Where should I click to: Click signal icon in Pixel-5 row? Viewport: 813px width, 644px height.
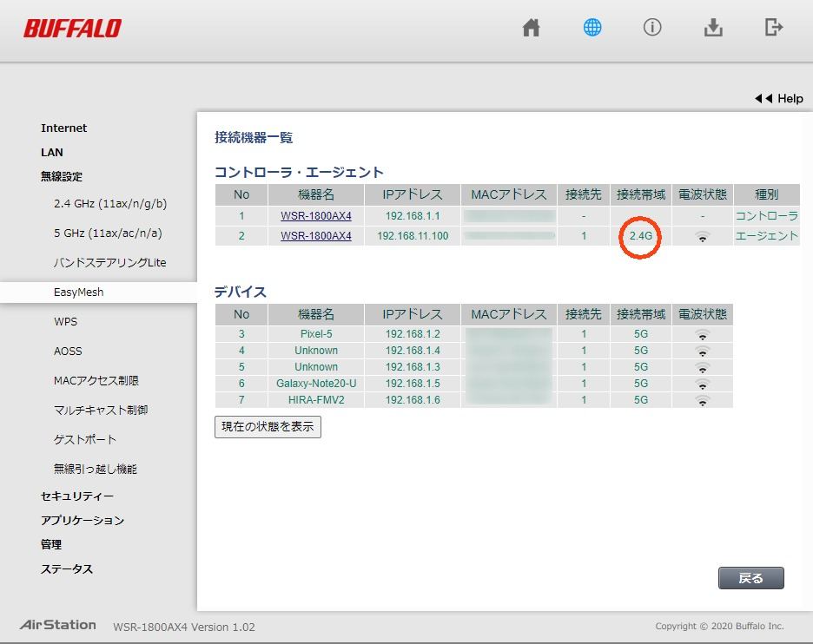click(703, 334)
